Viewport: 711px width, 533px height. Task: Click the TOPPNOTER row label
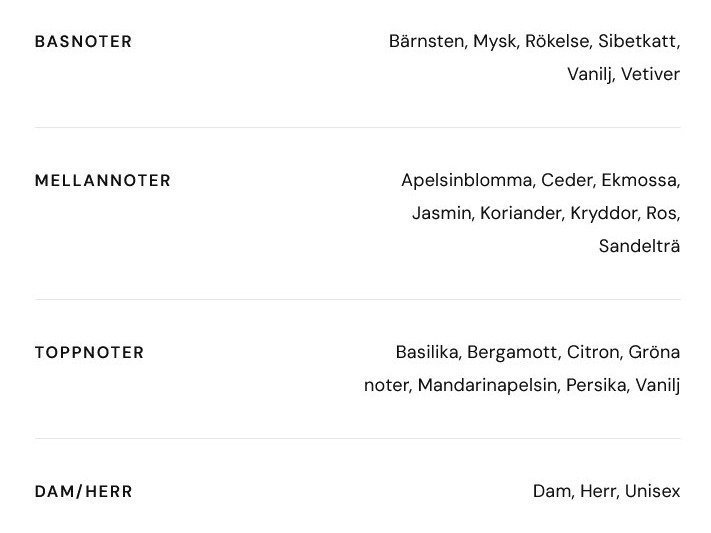tap(89, 353)
